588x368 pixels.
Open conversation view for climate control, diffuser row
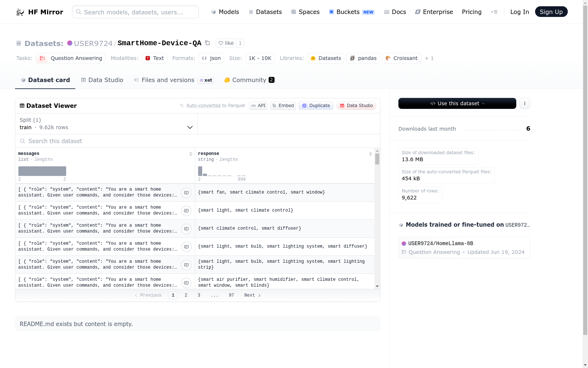point(186,229)
